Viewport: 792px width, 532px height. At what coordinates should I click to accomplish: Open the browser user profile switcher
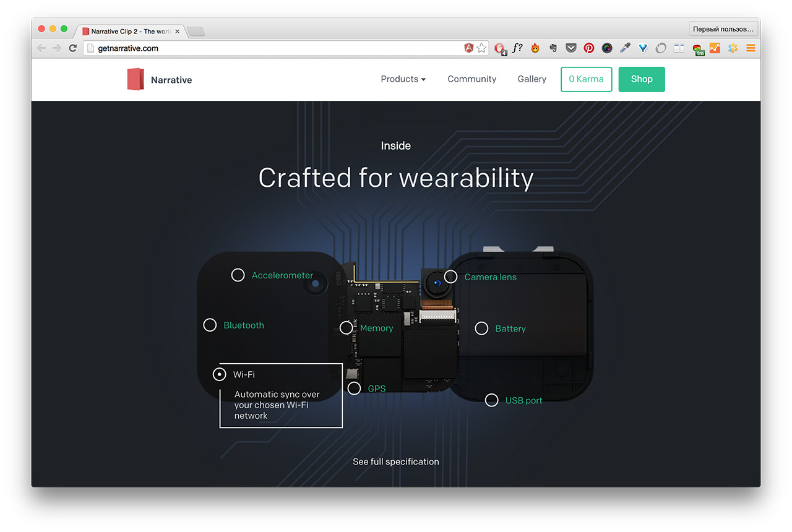[723, 29]
